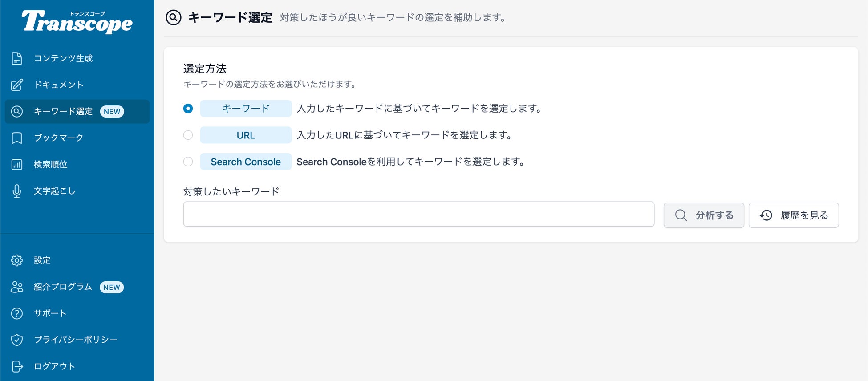Click the 対策したいキーワード input field

click(x=418, y=214)
